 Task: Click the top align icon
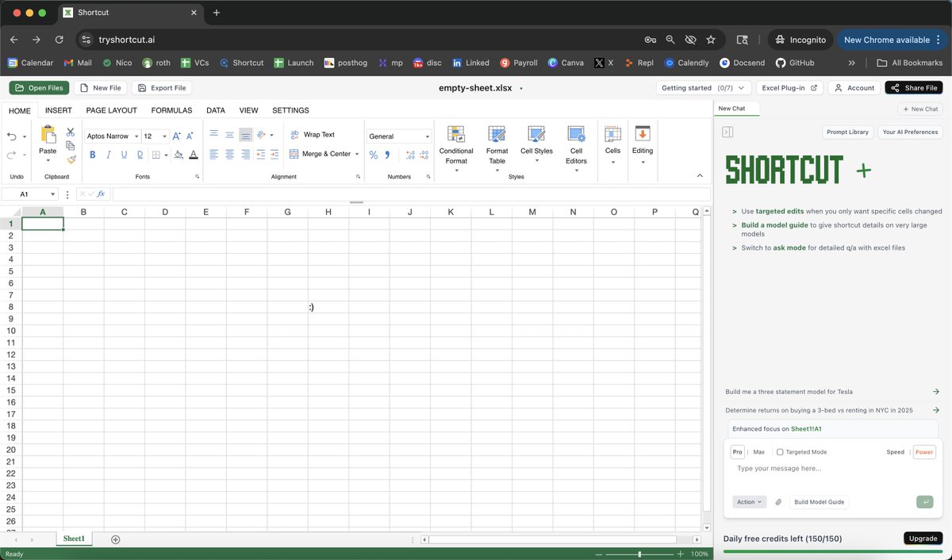point(214,135)
